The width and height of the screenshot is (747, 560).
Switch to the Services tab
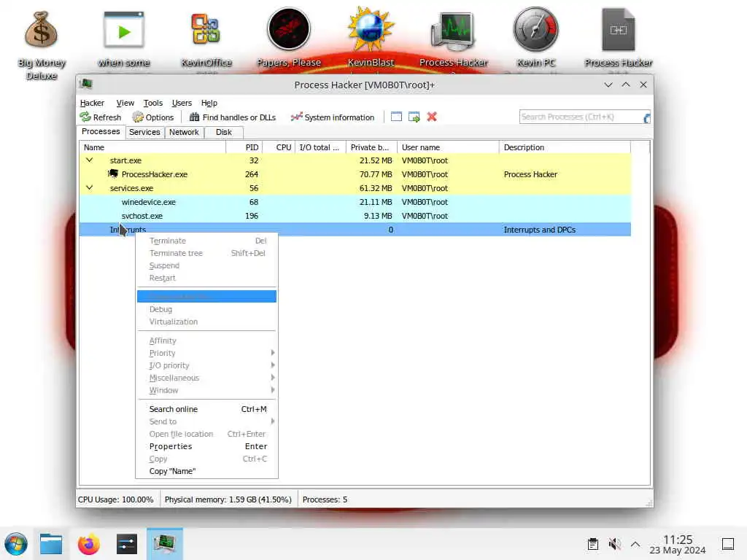click(144, 132)
